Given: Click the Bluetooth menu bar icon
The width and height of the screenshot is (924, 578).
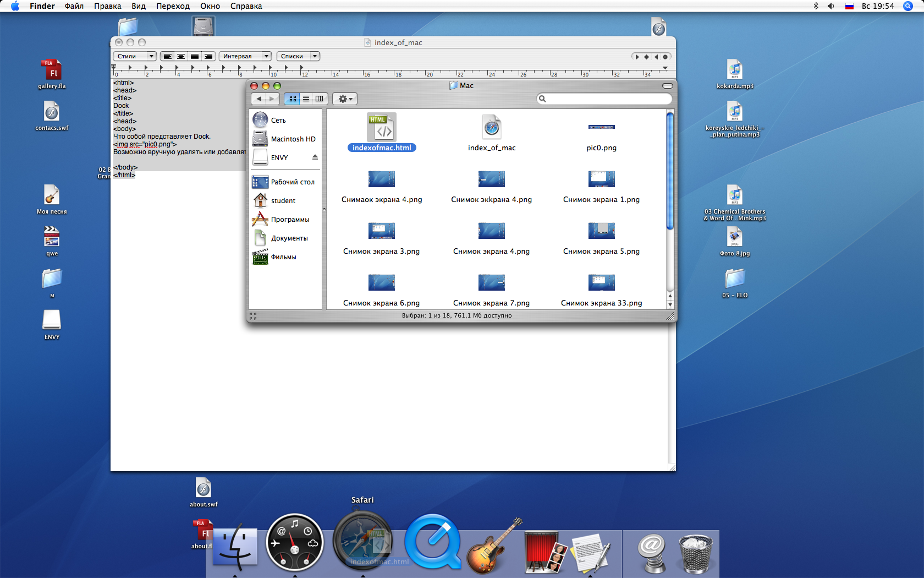Looking at the screenshot, I should pyautogui.click(x=816, y=6).
